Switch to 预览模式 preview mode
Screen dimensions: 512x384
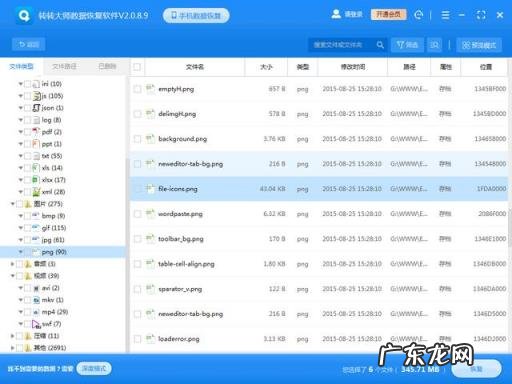click(x=479, y=45)
